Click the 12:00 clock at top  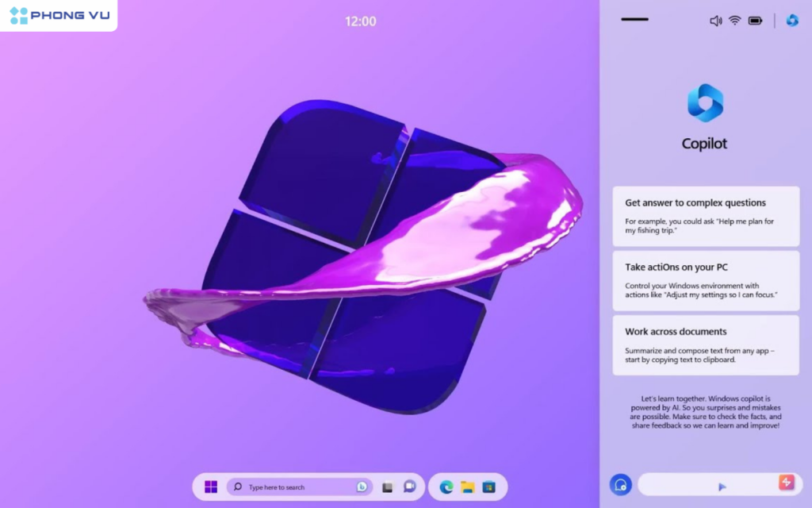tap(361, 21)
